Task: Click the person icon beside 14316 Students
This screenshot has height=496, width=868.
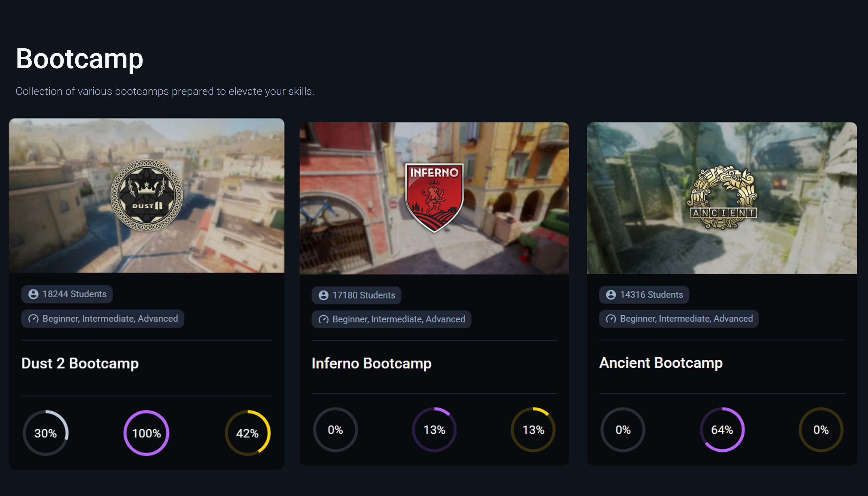Action: (x=611, y=295)
